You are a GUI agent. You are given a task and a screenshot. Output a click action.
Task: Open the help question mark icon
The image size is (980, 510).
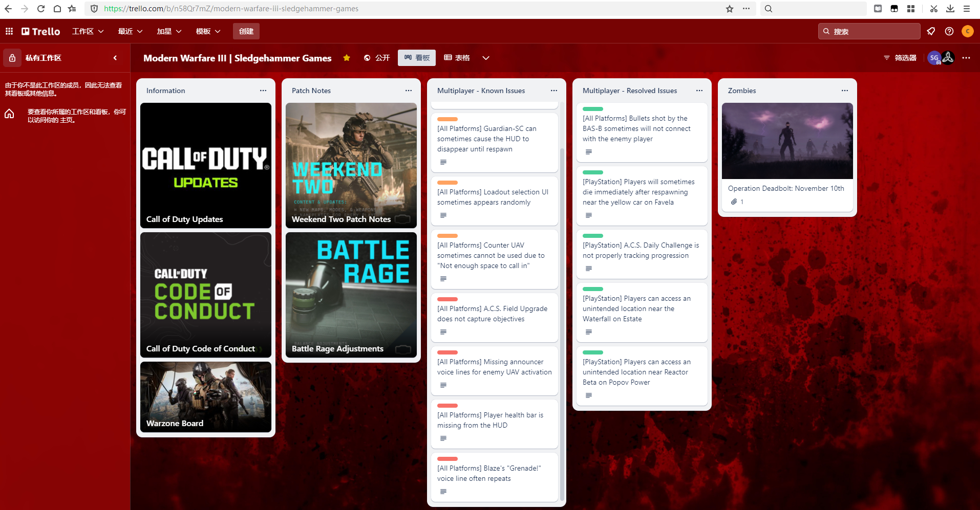tap(949, 31)
